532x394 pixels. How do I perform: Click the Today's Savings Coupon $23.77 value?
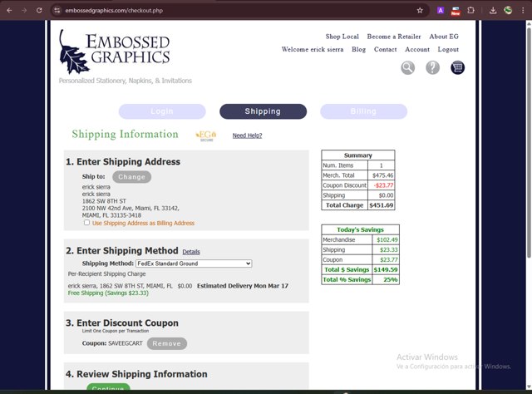click(x=389, y=259)
